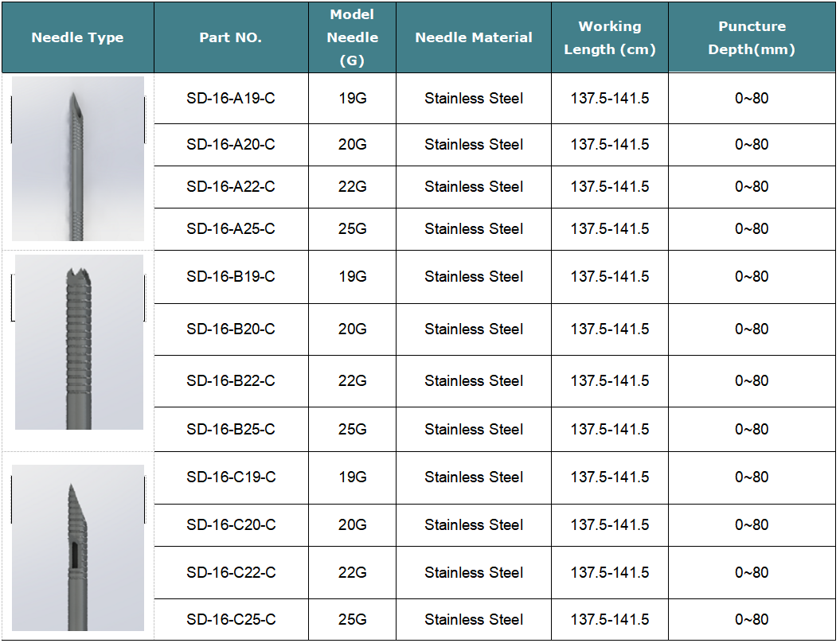
Task: Click 0~80 depth in SD-16-C25-C row
Action: (x=752, y=620)
